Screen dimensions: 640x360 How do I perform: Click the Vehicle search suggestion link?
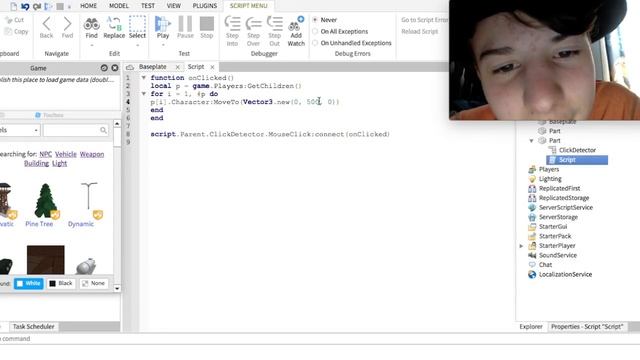tap(66, 154)
